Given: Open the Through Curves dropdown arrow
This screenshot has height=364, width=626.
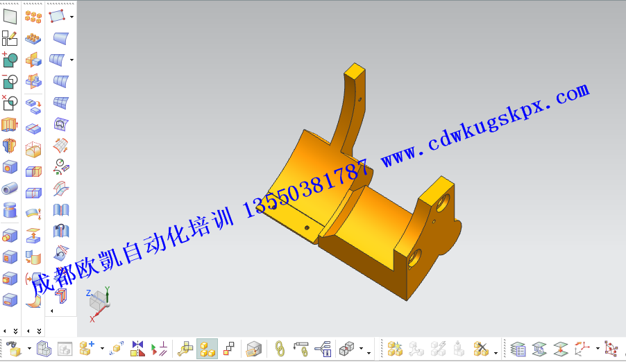Looking at the screenshot, I should pyautogui.click(x=72, y=60).
